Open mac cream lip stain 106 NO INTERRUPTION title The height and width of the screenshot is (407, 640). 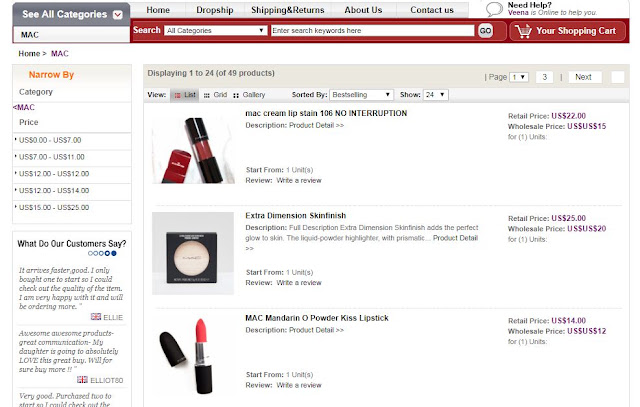tap(326, 113)
